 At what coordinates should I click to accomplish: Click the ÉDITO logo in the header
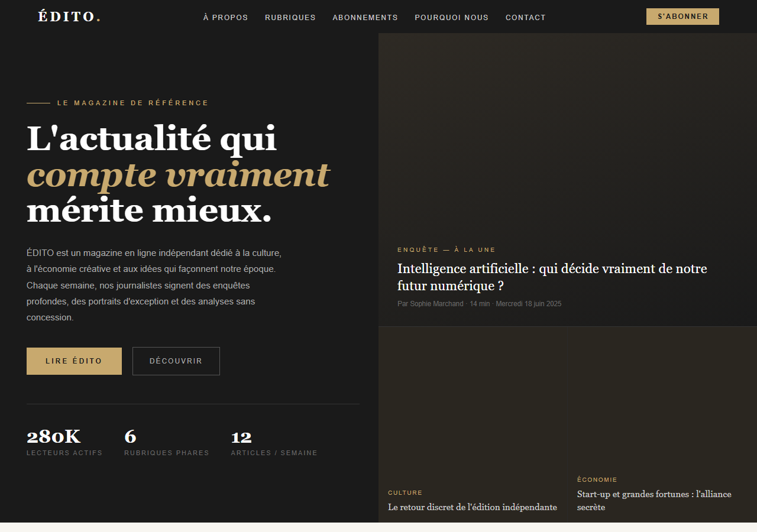tap(69, 17)
